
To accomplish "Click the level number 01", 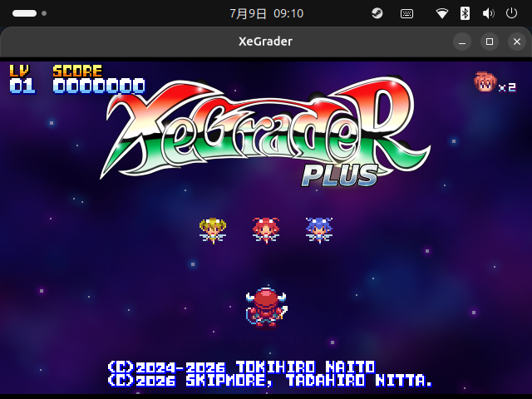I will click(x=22, y=86).
